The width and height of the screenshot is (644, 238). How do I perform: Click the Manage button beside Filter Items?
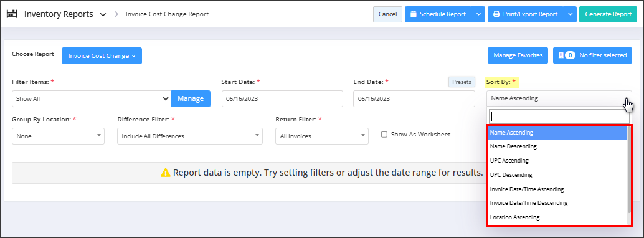(x=191, y=98)
